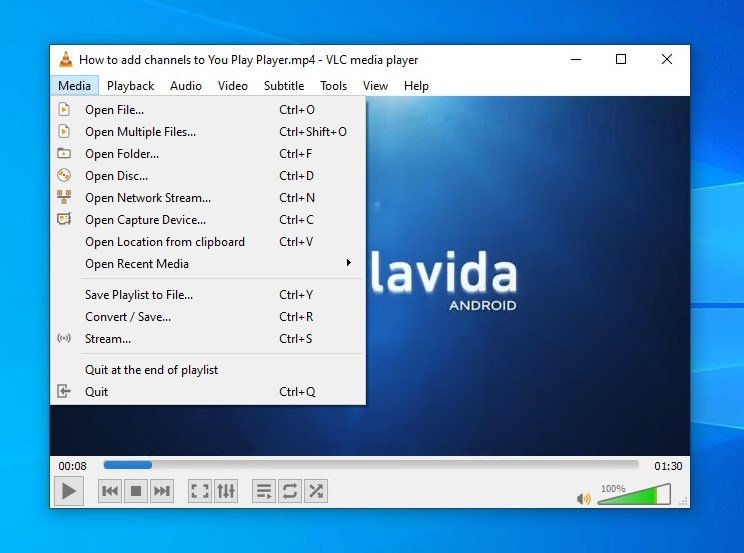The height and width of the screenshot is (553, 744).
Task: Click the Ctrl+R shortcut label
Action: click(x=296, y=317)
